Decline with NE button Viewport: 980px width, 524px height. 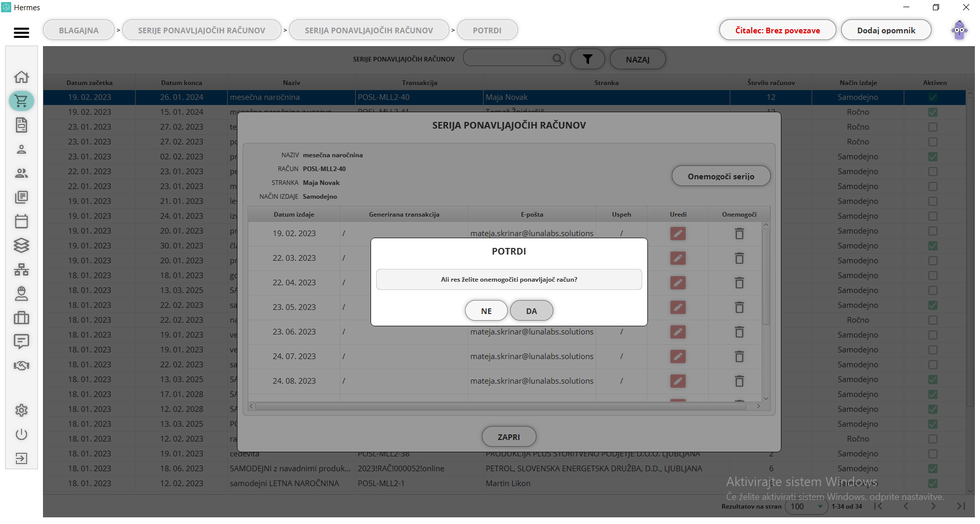pos(486,311)
